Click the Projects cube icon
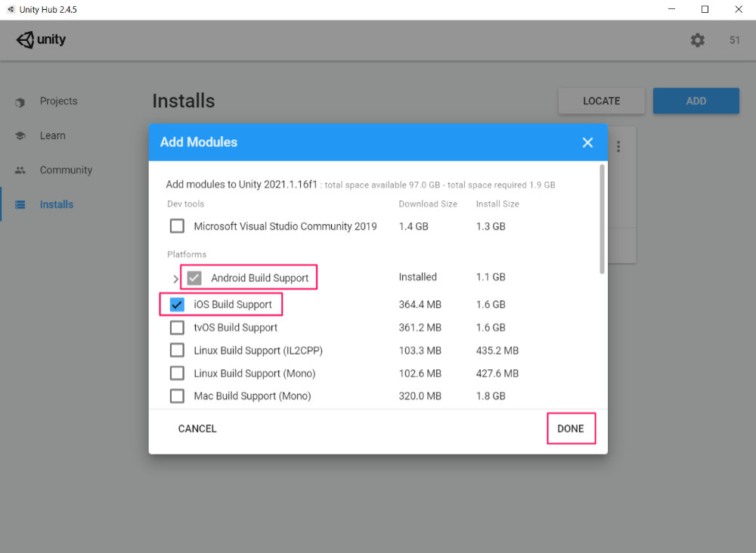 click(x=20, y=102)
